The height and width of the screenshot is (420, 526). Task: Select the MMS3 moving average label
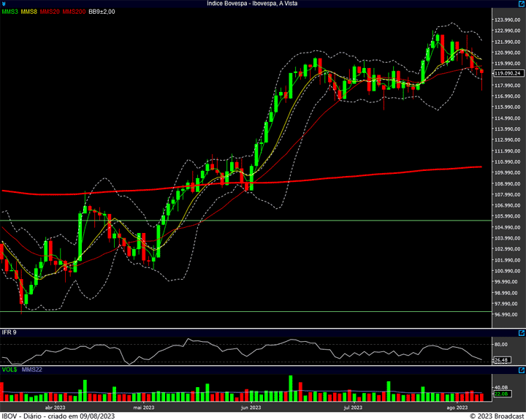tap(10, 12)
